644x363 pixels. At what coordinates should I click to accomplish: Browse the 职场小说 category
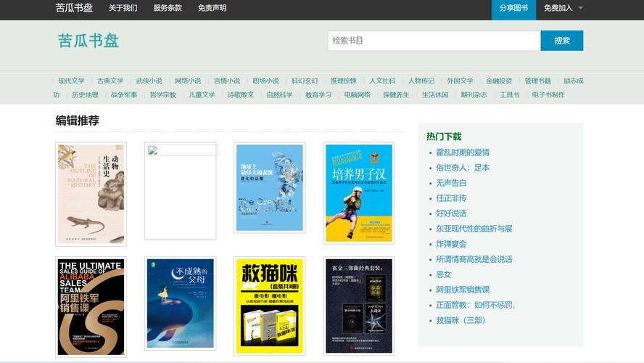tap(265, 81)
